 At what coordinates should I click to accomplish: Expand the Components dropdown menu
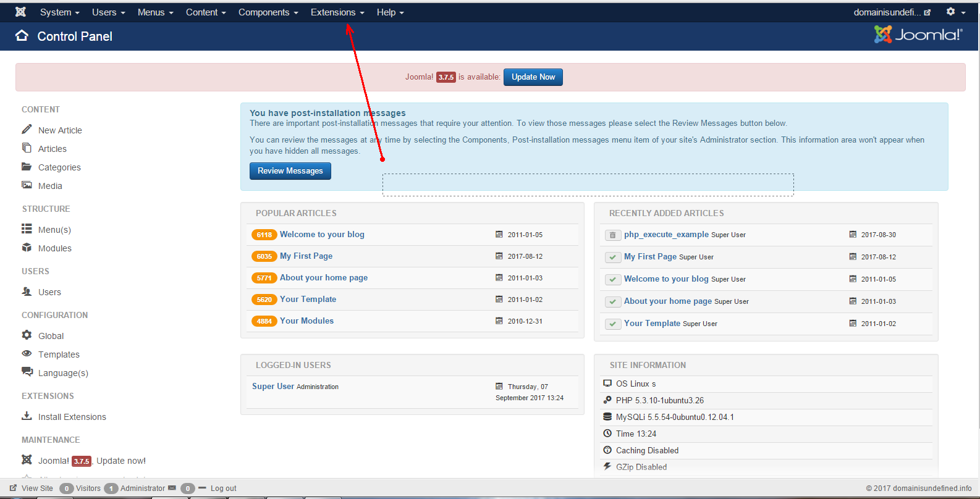point(268,12)
